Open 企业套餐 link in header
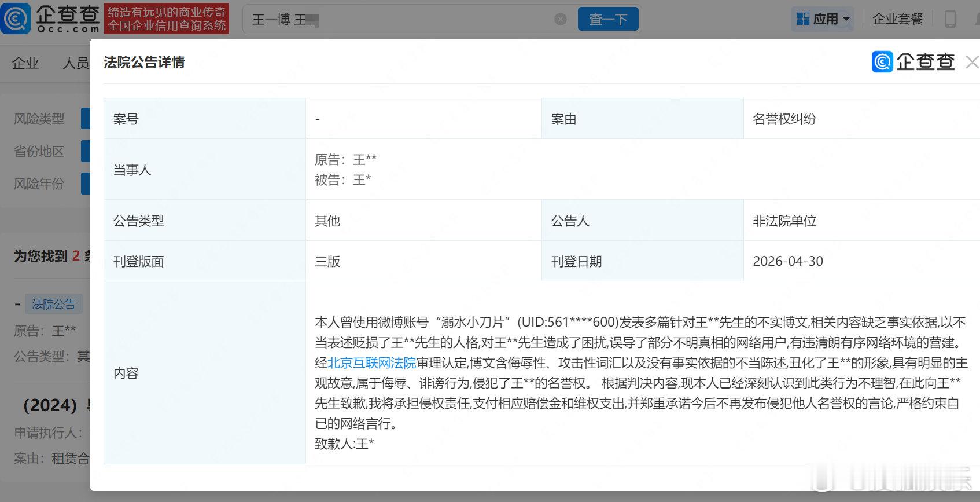This screenshot has width=980, height=502. pyautogui.click(x=897, y=19)
